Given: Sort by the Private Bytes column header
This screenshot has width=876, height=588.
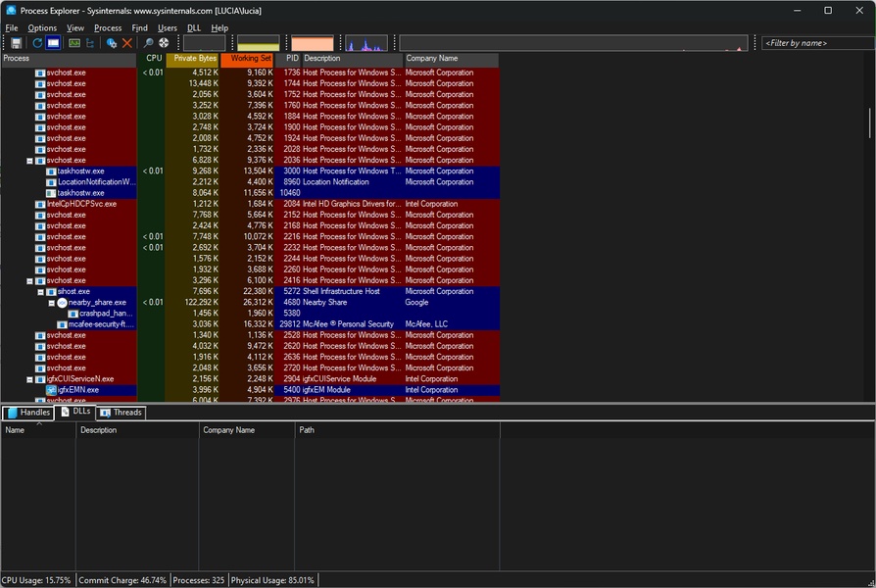Looking at the screenshot, I should click(x=194, y=59).
